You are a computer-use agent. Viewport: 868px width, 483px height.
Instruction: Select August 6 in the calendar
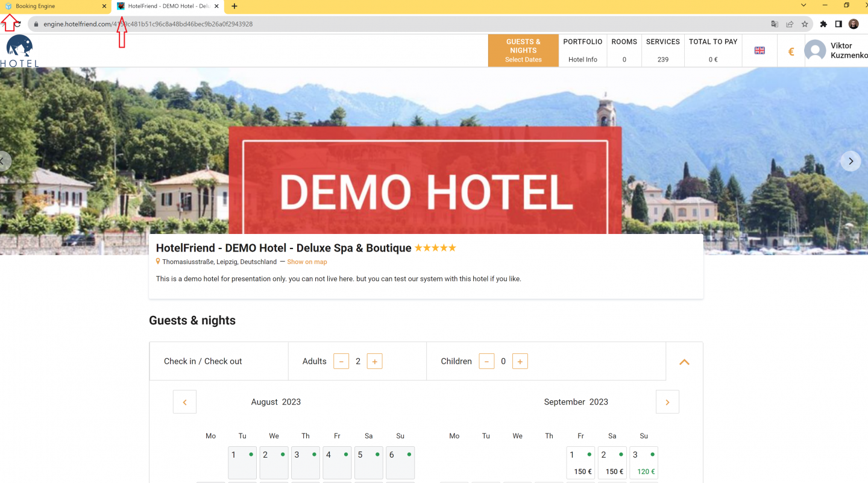coord(400,463)
